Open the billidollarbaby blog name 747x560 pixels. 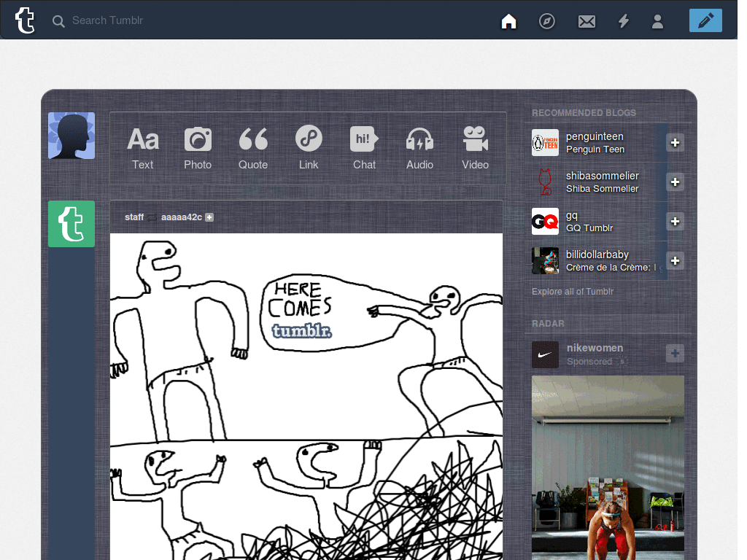(x=597, y=254)
